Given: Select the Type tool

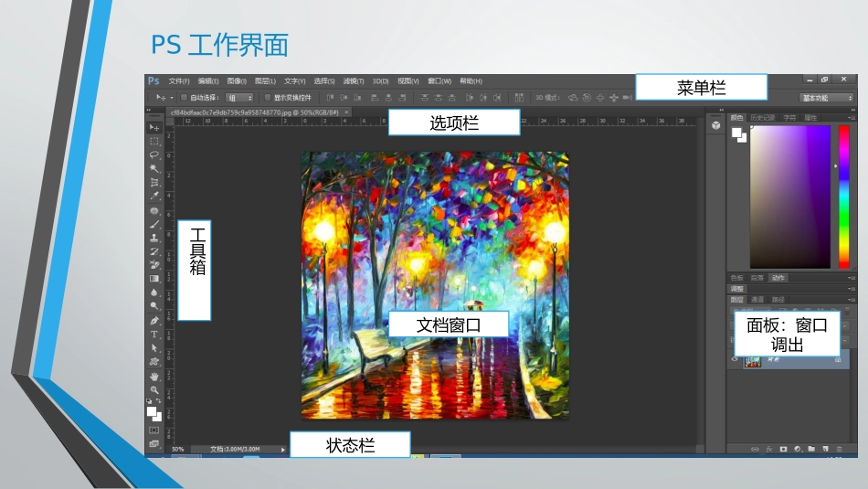Looking at the screenshot, I should pyautogui.click(x=154, y=335).
